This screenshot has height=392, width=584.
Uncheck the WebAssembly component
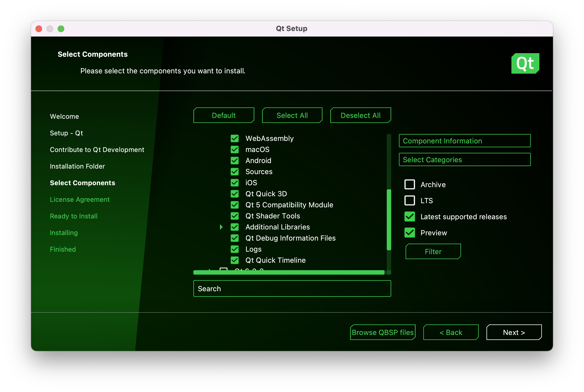tap(235, 138)
